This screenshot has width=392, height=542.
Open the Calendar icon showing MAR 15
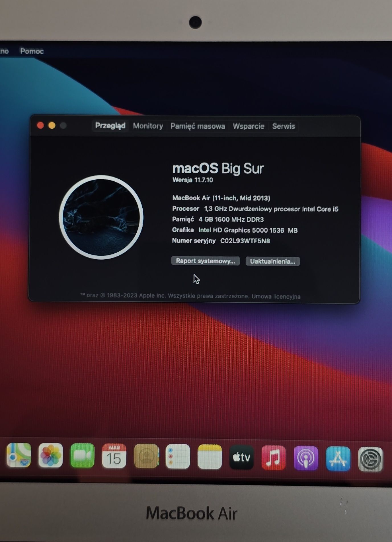point(114,456)
